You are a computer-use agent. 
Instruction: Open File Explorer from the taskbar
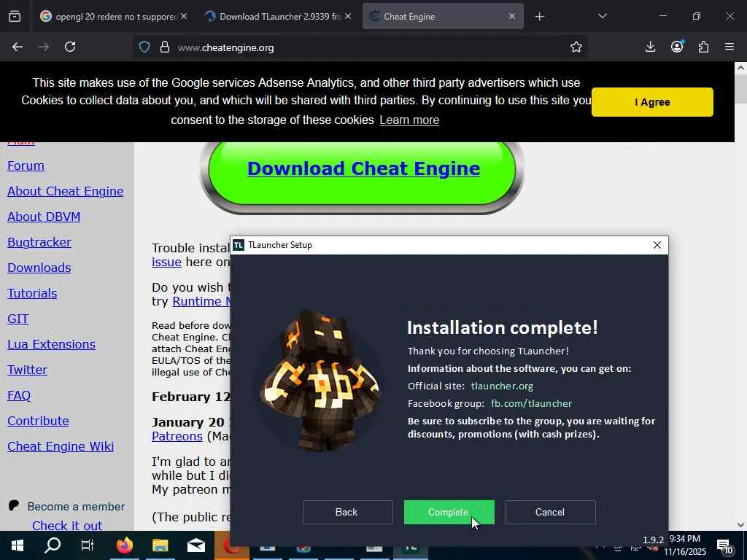pos(160,545)
